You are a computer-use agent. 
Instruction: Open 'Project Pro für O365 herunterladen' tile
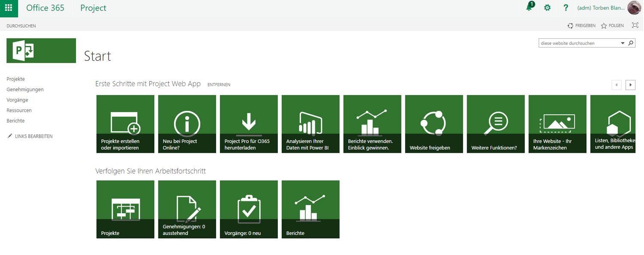249,124
